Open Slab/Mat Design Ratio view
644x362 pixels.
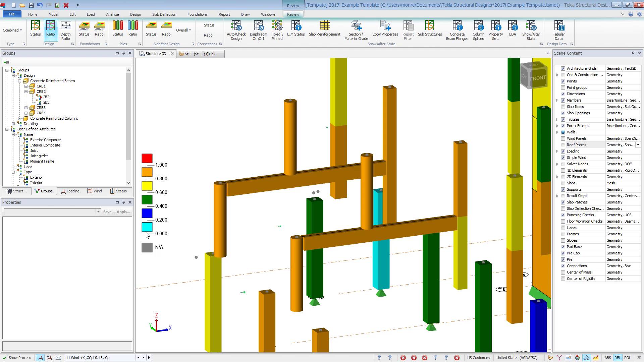click(166, 28)
